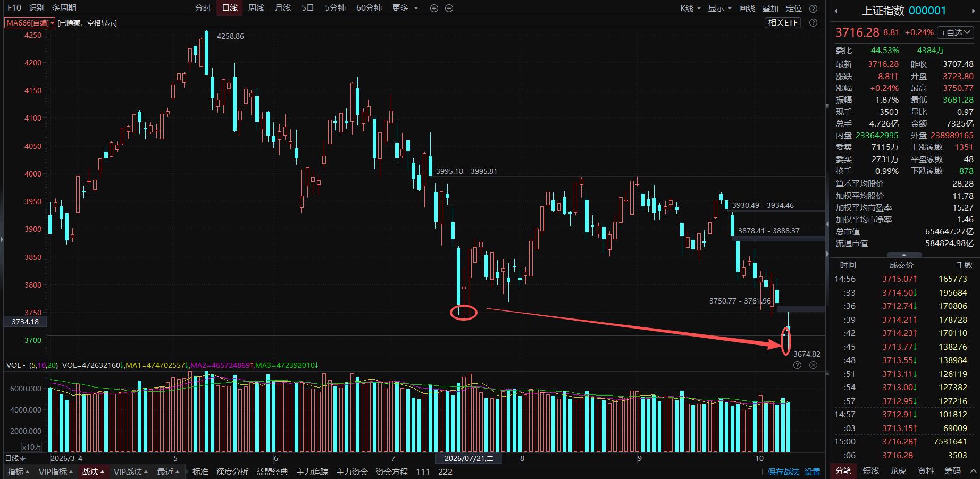Expand the 指标 menu
This screenshot has height=479, width=980.
coord(19,472)
